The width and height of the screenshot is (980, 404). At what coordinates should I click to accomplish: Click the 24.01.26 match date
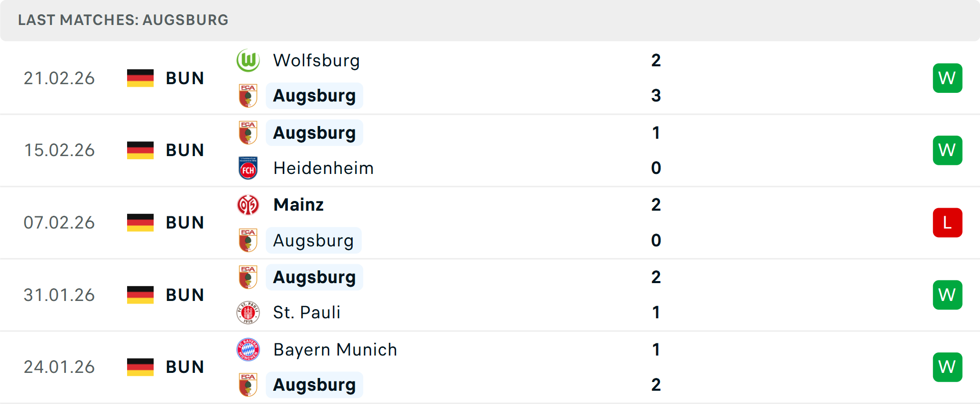[59, 366]
